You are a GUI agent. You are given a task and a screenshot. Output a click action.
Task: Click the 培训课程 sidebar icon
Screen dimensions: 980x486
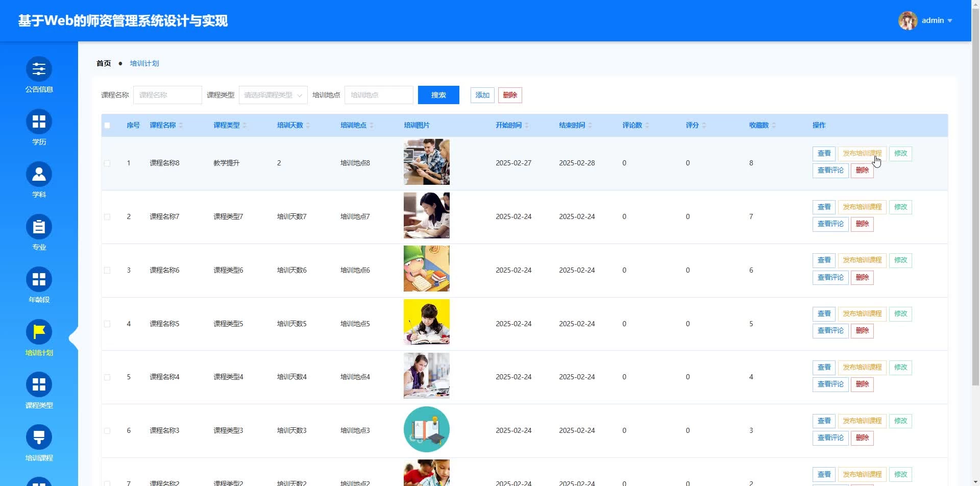point(39,438)
